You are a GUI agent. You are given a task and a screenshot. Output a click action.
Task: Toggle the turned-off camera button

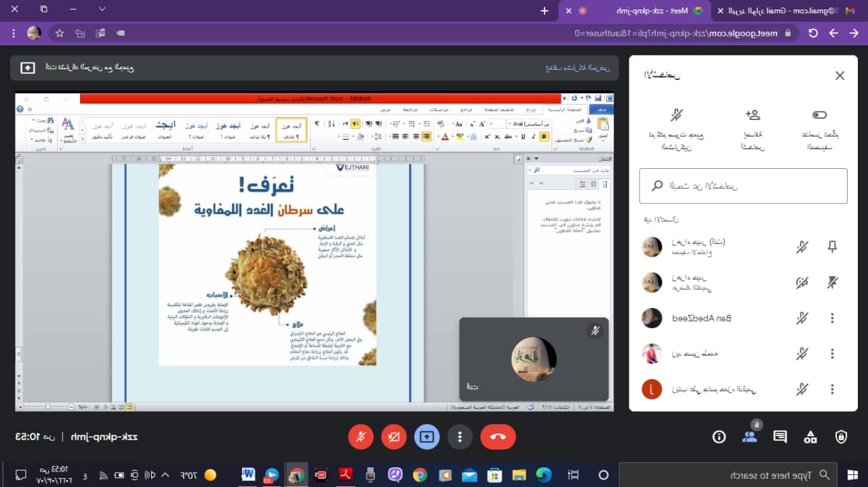point(393,437)
